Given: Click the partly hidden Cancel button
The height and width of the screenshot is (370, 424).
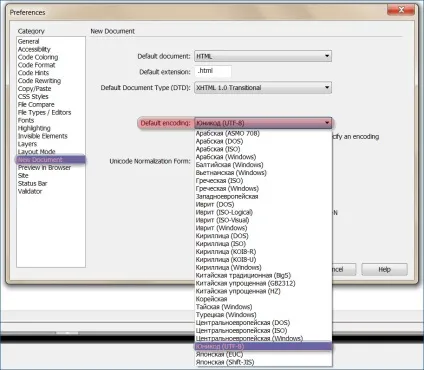Looking at the screenshot, I should (x=344, y=269).
